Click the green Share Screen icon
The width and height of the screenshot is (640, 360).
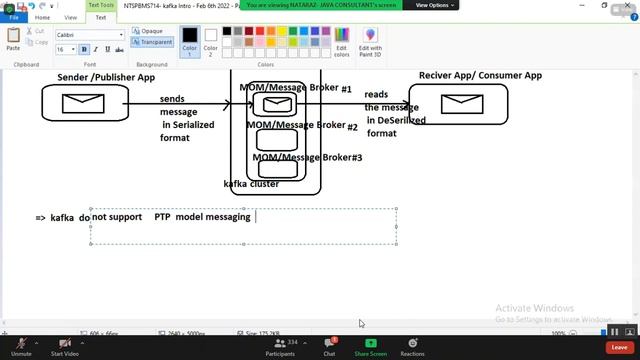click(x=371, y=343)
